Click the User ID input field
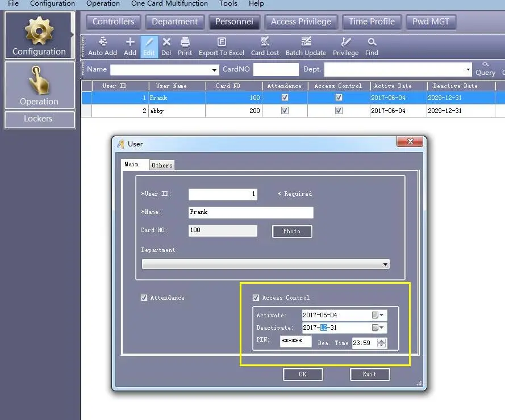The width and height of the screenshot is (505, 420). coord(223,194)
